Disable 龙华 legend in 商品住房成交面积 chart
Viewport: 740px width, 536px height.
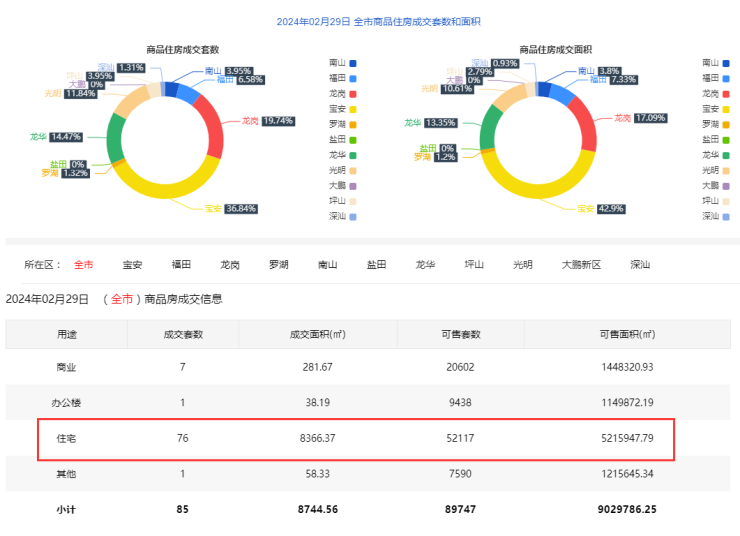pos(716,155)
